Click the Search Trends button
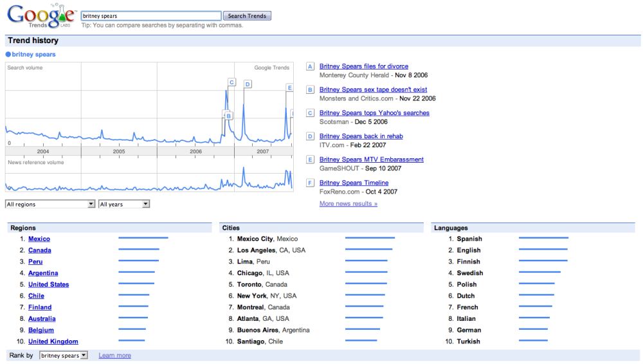Viewport: 643px width, 364px height. (x=247, y=16)
